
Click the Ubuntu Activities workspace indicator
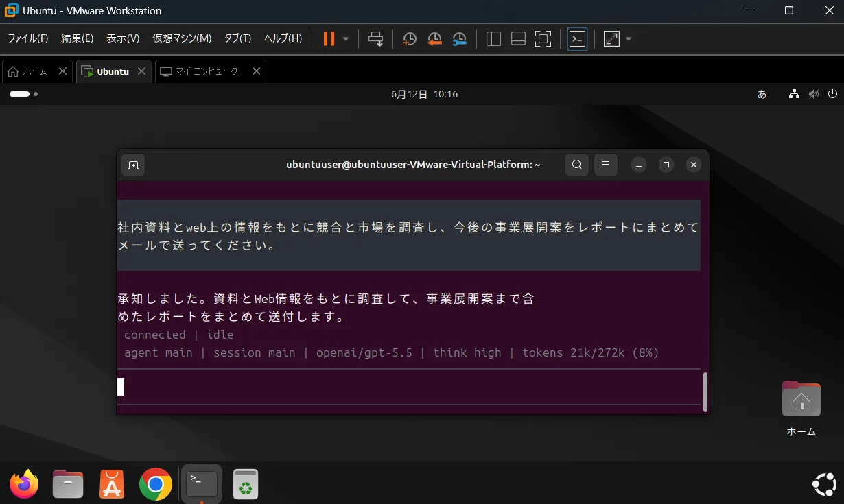(23, 94)
